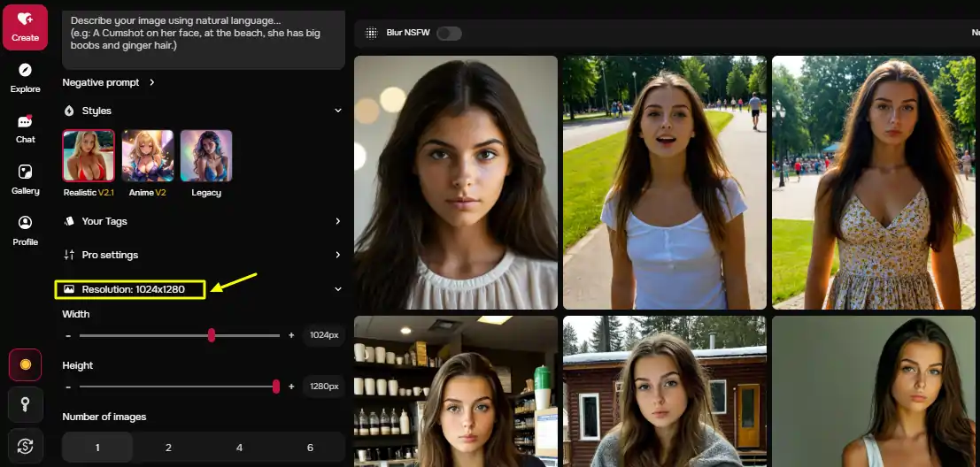Viewport: 980px width, 467px height.
Task: Choose 4 as the number of images
Action: click(239, 448)
